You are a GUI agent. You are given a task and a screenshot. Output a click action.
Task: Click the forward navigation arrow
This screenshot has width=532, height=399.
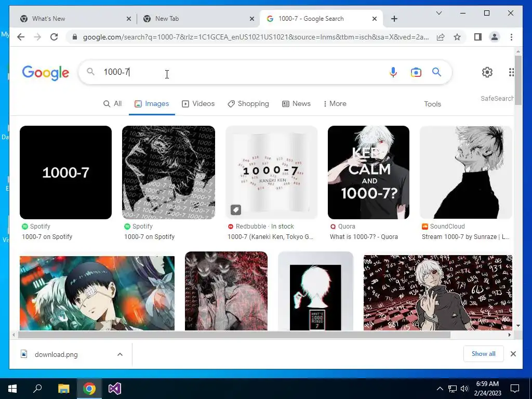[x=37, y=37]
